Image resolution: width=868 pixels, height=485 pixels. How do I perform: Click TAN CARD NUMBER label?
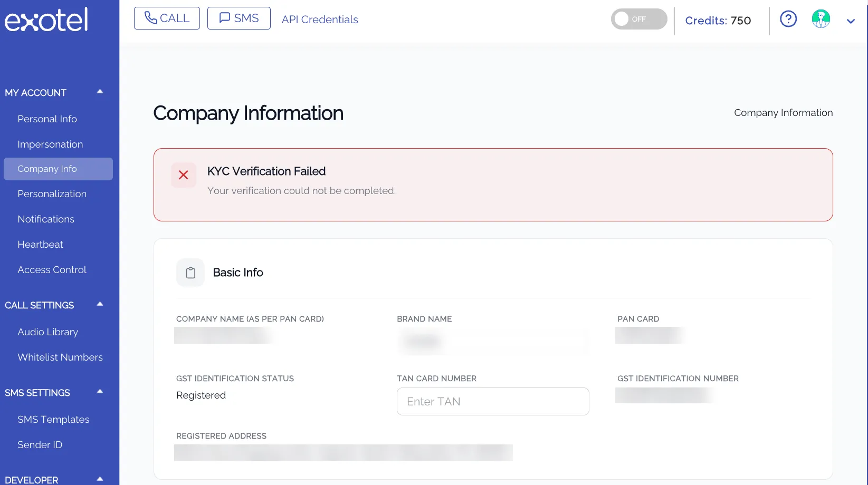click(436, 379)
